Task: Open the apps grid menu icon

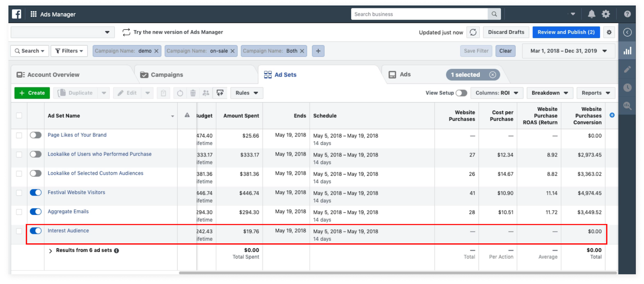Action: [34, 14]
